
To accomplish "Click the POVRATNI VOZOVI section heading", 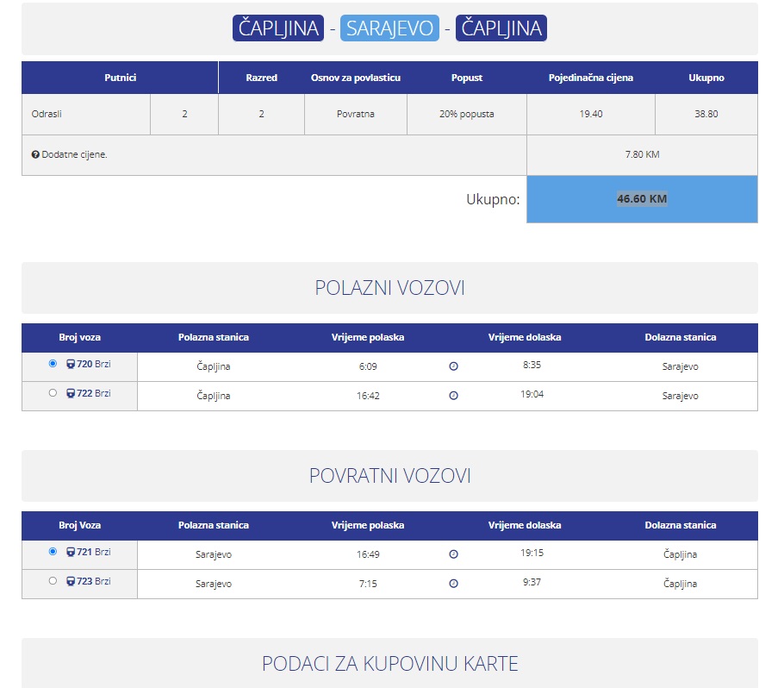I will tap(389, 476).
